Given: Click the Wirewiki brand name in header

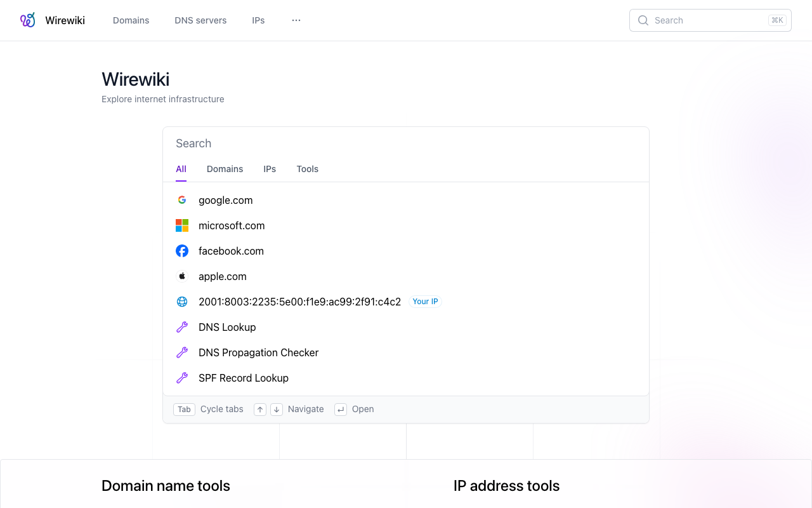Looking at the screenshot, I should pyautogui.click(x=65, y=20).
